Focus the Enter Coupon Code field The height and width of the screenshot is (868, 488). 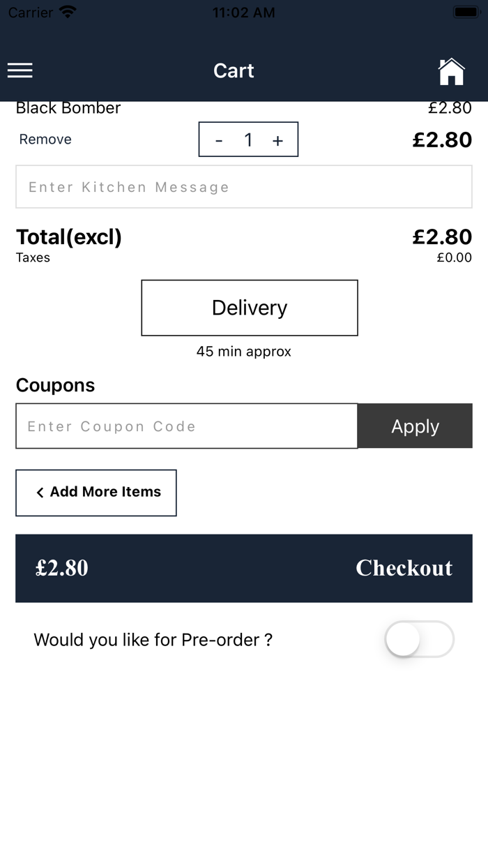pyautogui.click(x=187, y=426)
